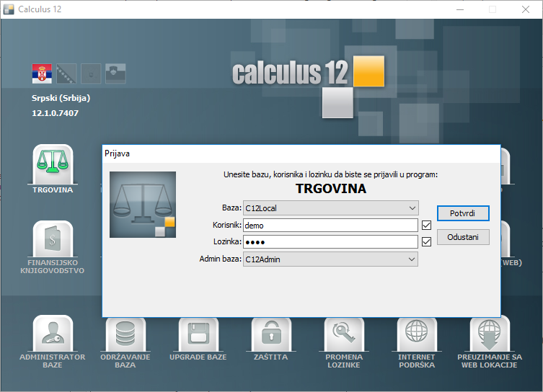The image size is (543, 392).
Task: Click the Prijava dialog title
Action: pos(117,153)
